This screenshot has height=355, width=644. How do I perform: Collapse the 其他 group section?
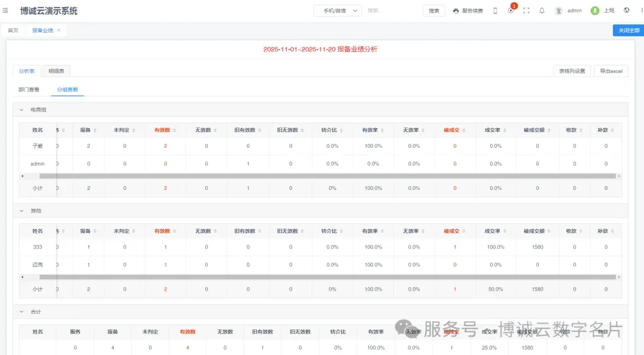click(22, 211)
